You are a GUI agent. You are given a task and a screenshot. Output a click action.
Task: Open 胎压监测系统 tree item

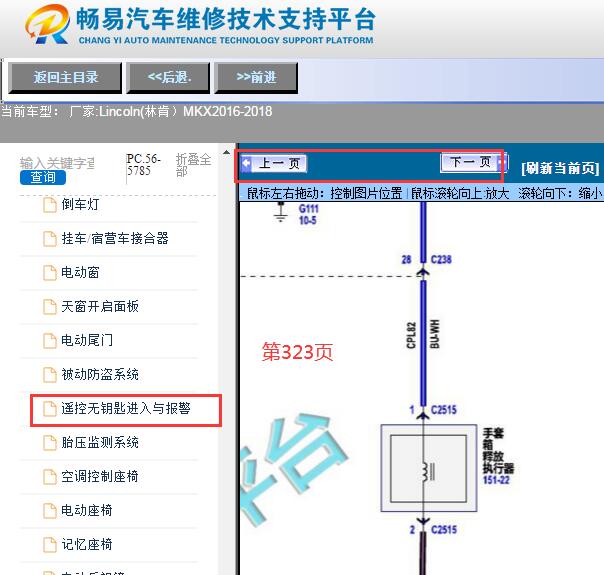click(x=100, y=442)
